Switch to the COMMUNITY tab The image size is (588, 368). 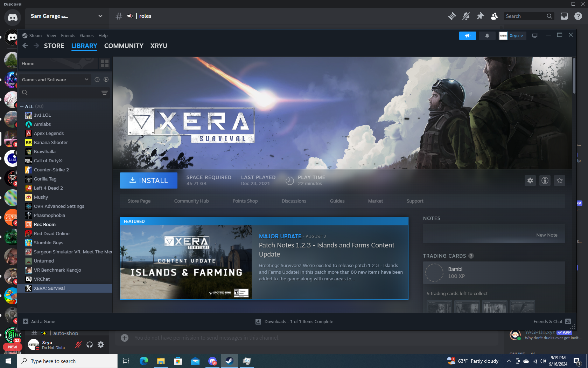pyautogui.click(x=124, y=46)
